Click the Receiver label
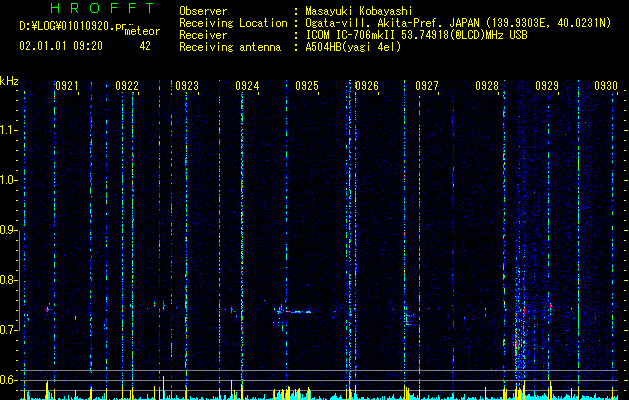629x400 pixels. [x=203, y=35]
